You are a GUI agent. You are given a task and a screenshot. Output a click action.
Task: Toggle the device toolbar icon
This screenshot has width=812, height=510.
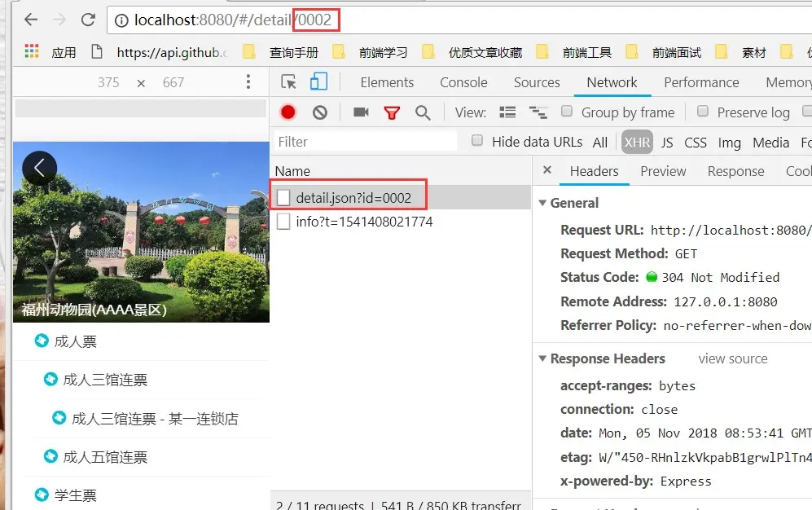click(x=318, y=81)
